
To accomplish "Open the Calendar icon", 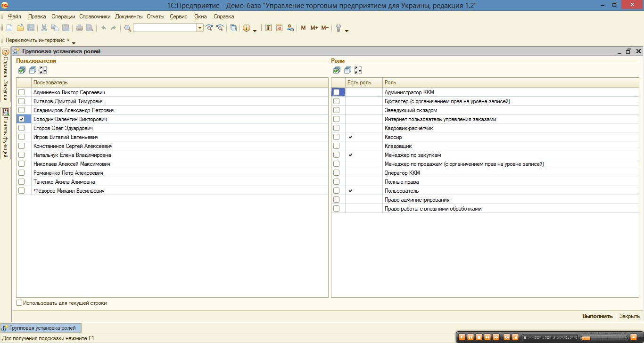I will click(280, 28).
